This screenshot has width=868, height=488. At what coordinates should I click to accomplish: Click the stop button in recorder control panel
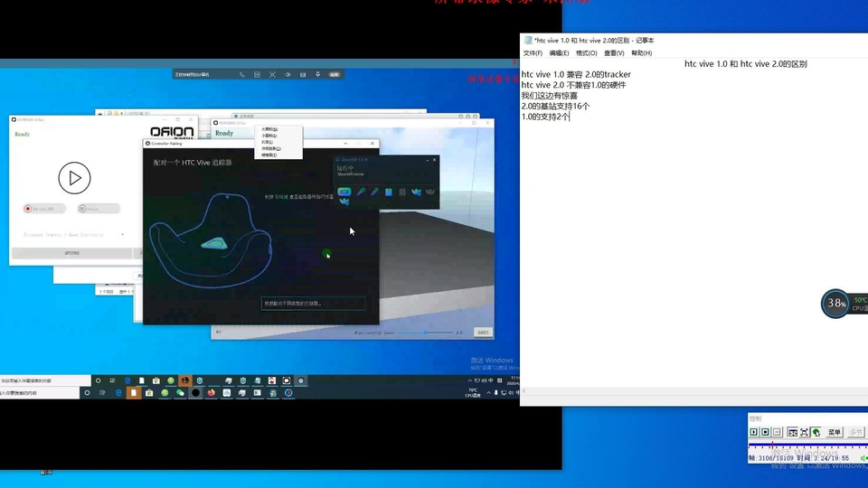pyautogui.click(x=766, y=432)
